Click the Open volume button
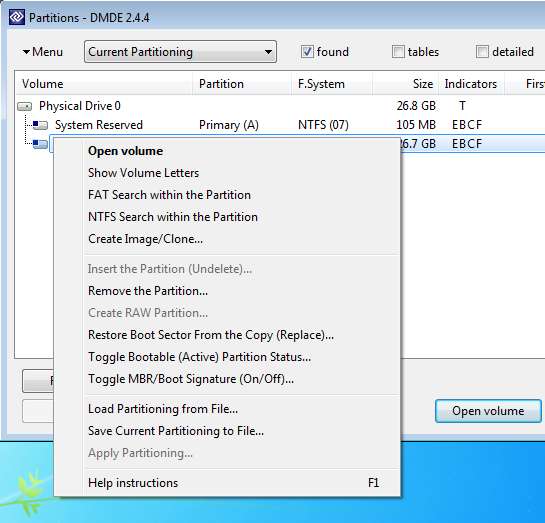This screenshot has height=523, width=545. pos(488,411)
